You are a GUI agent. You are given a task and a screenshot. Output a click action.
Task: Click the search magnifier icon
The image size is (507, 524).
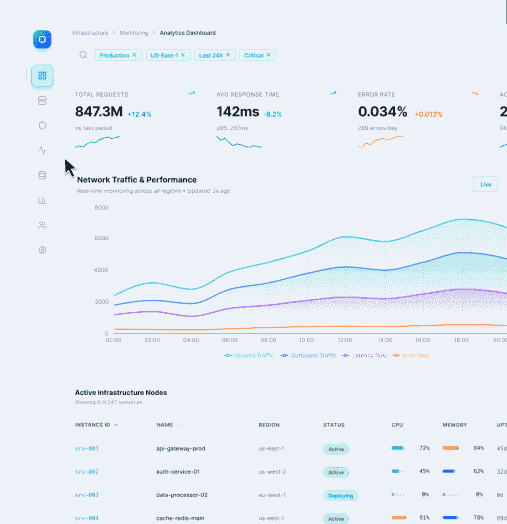(x=83, y=55)
